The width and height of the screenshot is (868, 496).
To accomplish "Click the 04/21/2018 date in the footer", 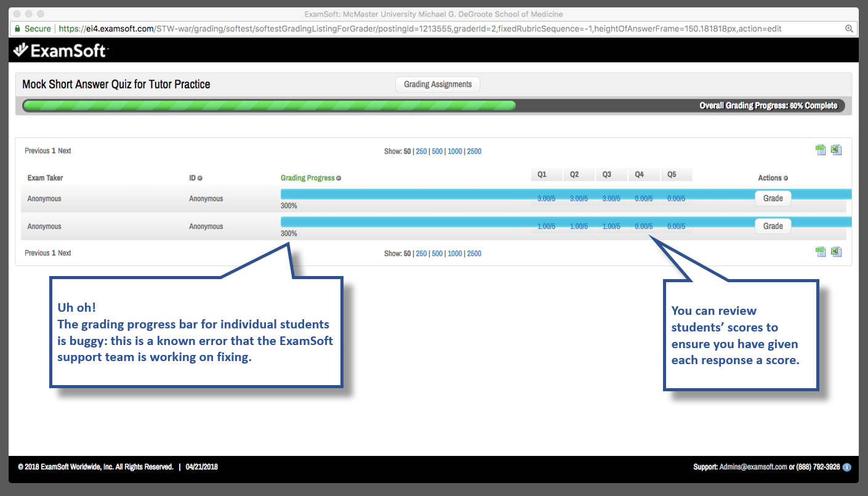I will click(202, 467).
